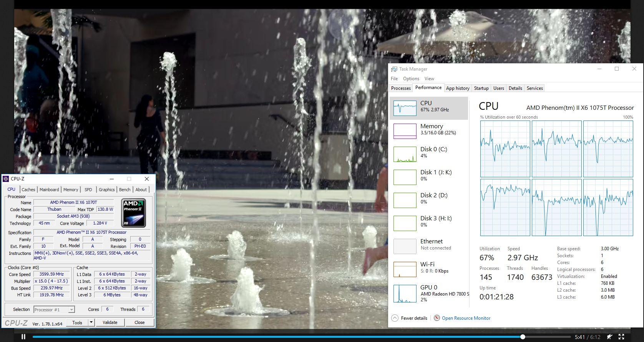Click the Code Name value Thuban
The image size is (644, 342).
point(54,210)
